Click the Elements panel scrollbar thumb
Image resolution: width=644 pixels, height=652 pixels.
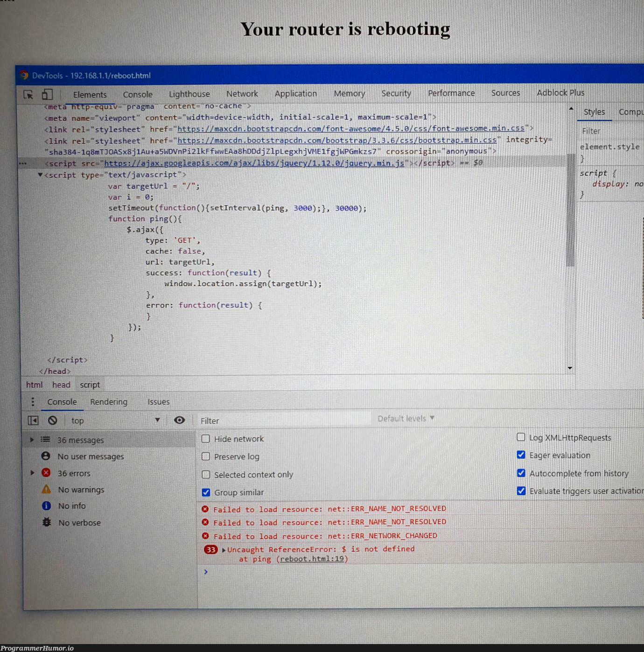(570, 210)
